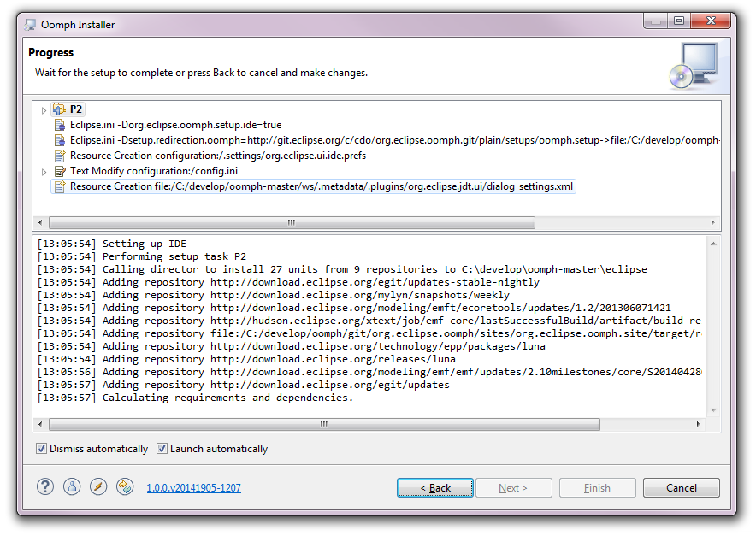This screenshot has height=536, width=756.
Task: Click the Oomph Installer title bar icon
Action: click(30, 25)
